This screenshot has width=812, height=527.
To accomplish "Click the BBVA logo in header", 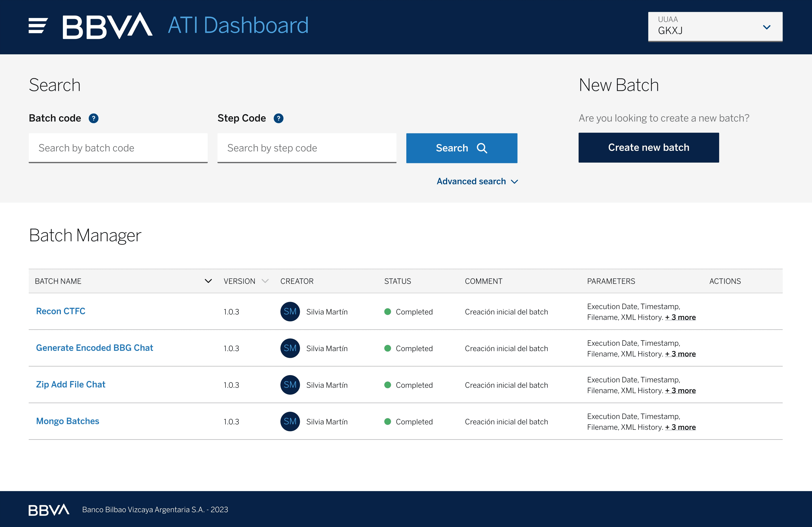I will pos(107,26).
